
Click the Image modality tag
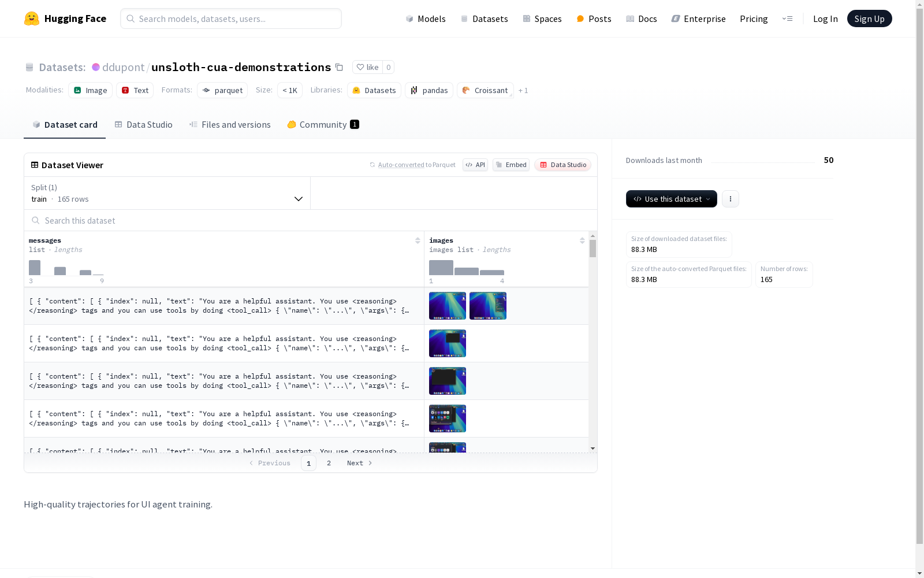91,90
